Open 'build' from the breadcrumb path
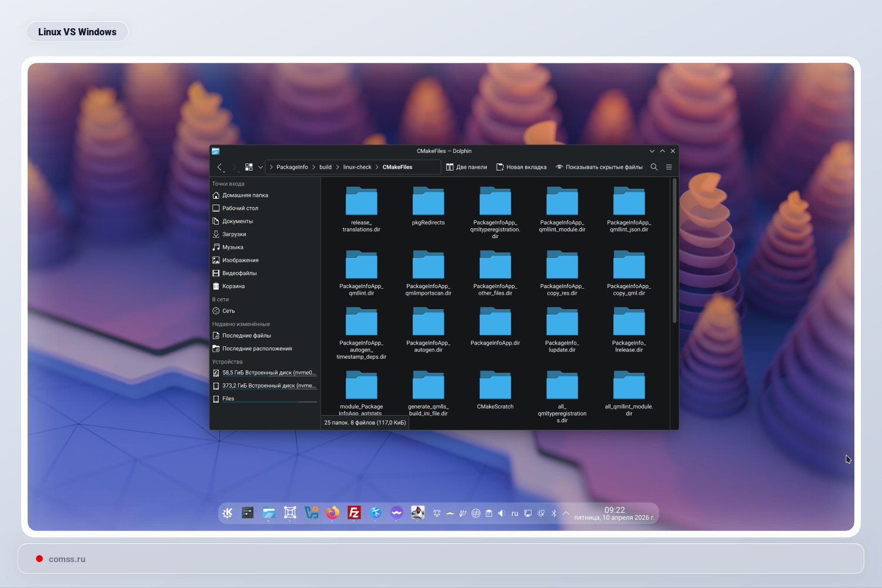Screen dimensions: 882x588 click(325, 167)
